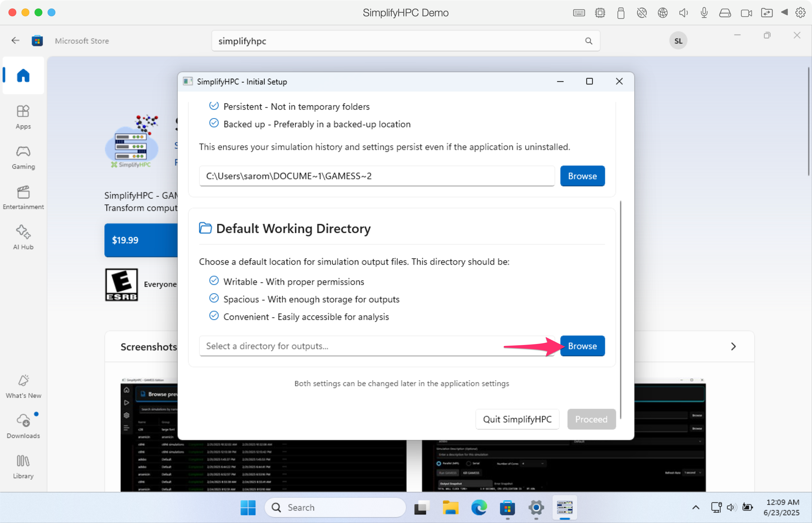The width and height of the screenshot is (812, 523).
Task: Open the SL user profile avatar
Action: pos(678,41)
